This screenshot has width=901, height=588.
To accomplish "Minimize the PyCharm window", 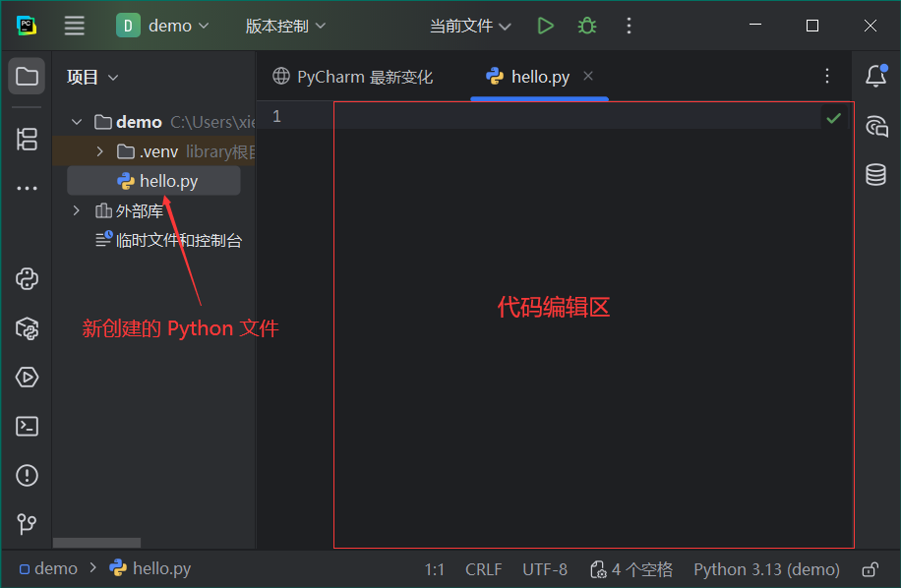I will (755, 26).
